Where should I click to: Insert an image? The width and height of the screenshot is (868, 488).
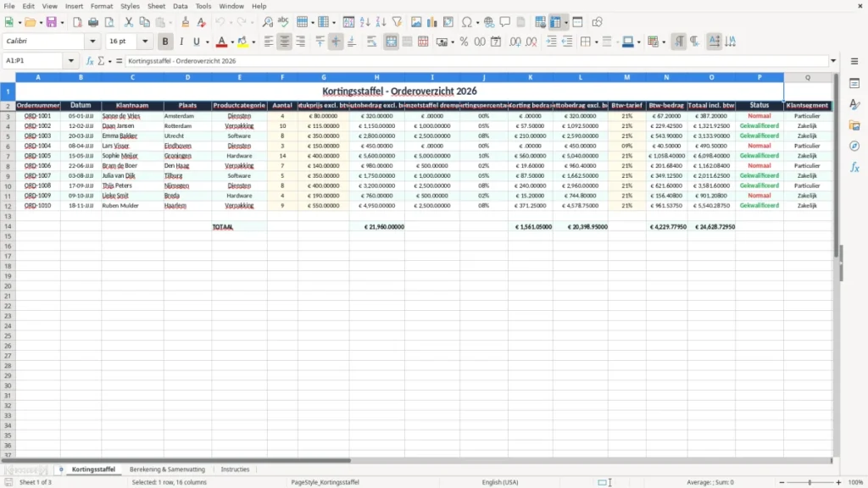pyautogui.click(x=416, y=22)
